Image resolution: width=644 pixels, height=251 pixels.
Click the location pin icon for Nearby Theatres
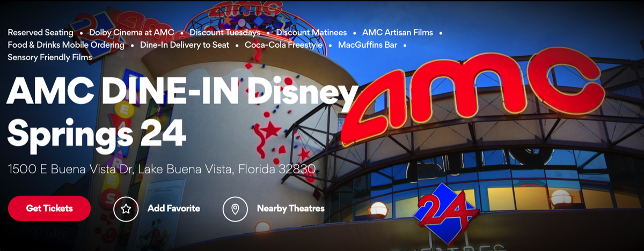tap(235, 209)
